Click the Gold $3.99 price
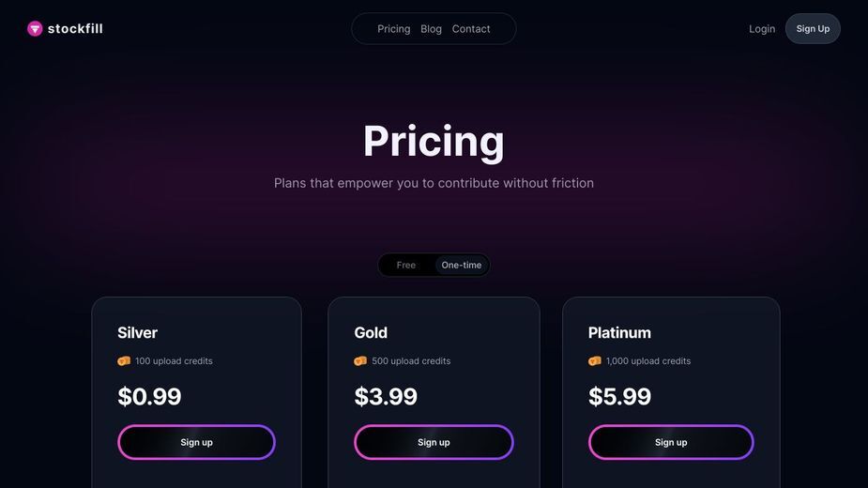Screen dimensions: 868x488 (386, 397)
